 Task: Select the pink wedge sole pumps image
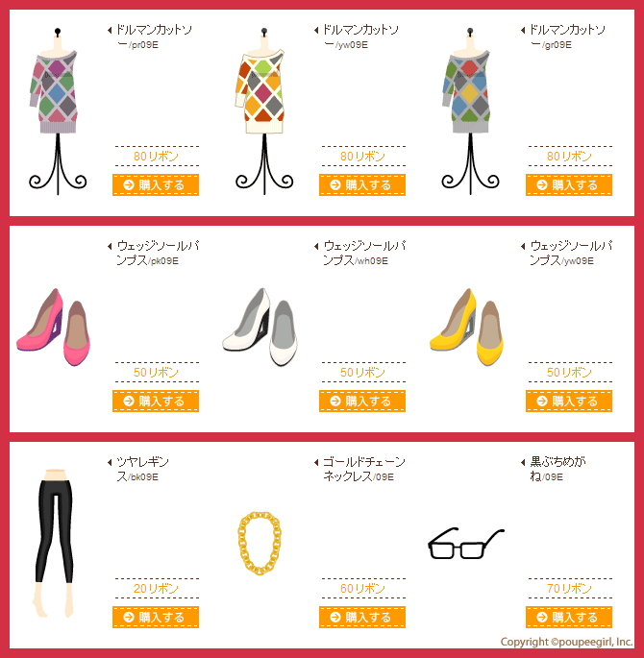(x=53, y=327)
